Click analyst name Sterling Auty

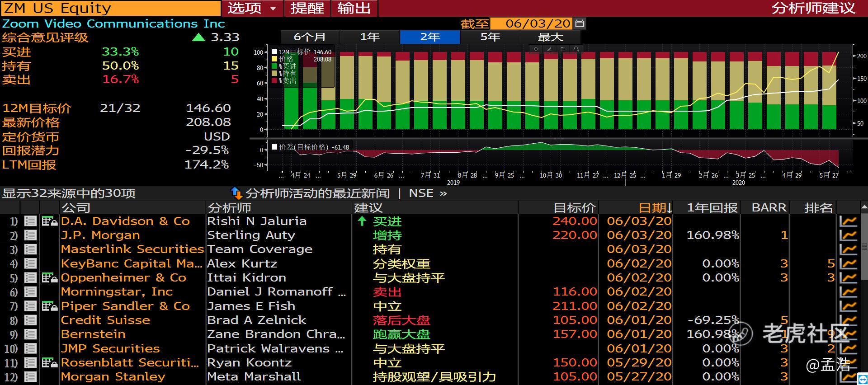(x=251, y=235)
